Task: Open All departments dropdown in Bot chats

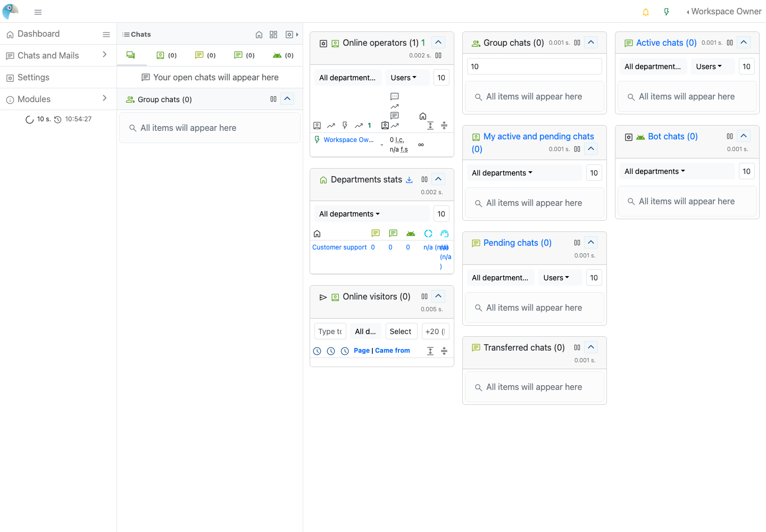Action: point(677,171)
